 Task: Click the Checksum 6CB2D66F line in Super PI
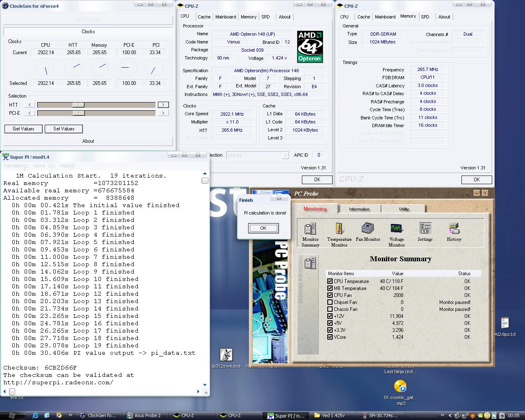coord(40,367)
